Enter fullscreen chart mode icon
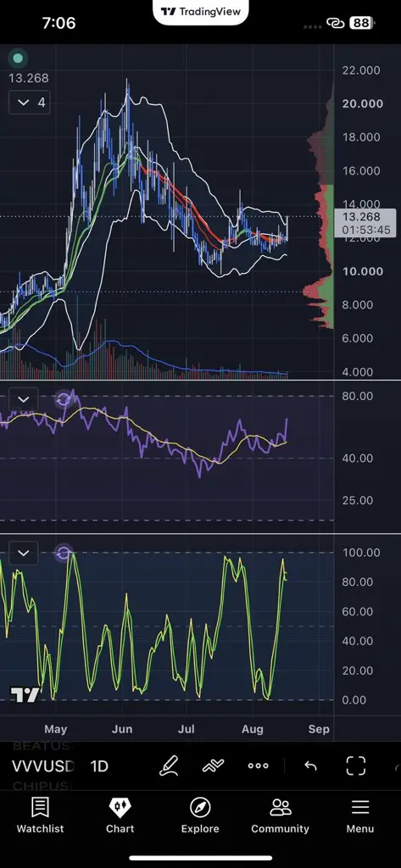The width and height of the screenshot is (401, 868). (355, 765)
